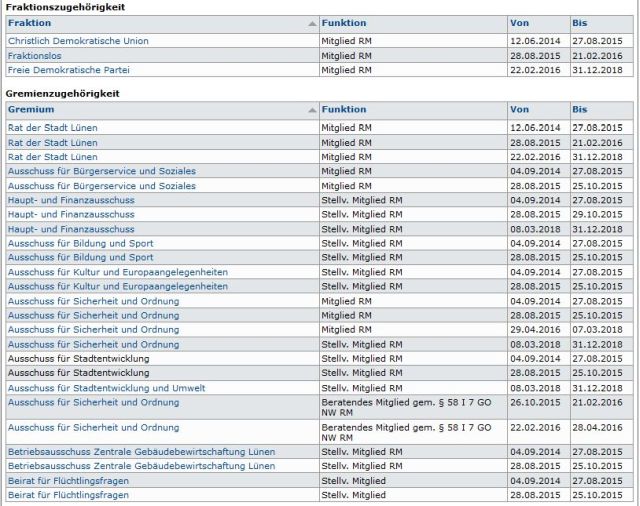This screenshot has width=640, height=506.
Task: Sort Gremium table by Von header
Action: pos(519,109)
